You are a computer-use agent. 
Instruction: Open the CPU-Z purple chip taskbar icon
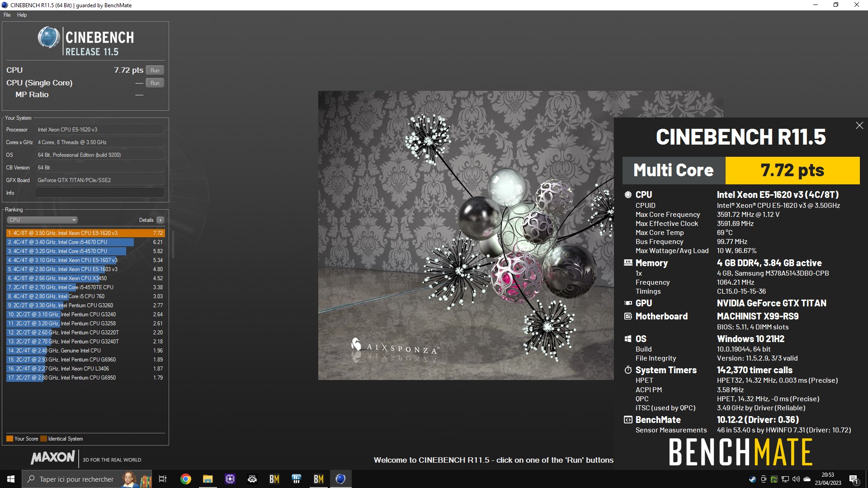click(x=230, y=479)
